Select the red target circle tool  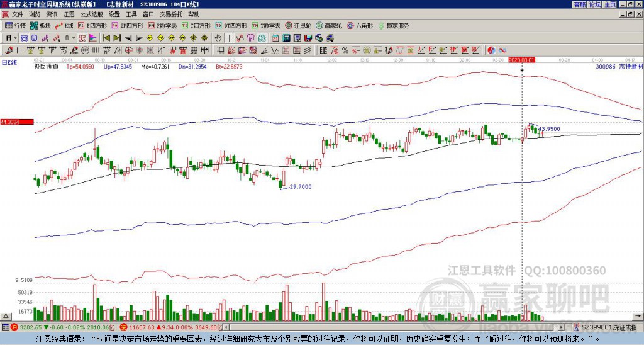tap(128, 50)
